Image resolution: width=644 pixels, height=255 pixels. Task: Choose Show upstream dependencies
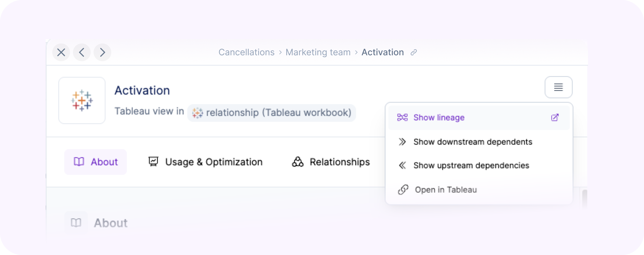tap(471, 165)
